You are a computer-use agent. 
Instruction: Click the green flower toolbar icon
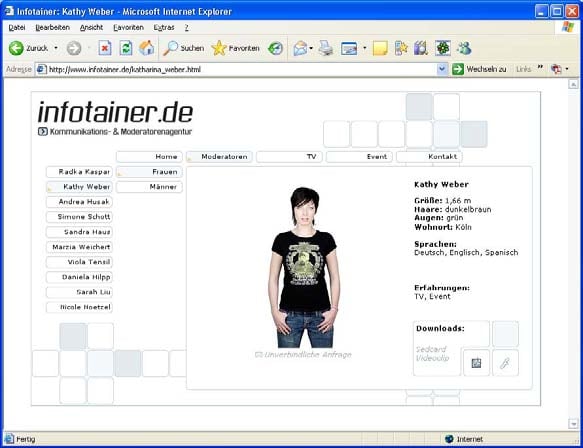[442, 48]
